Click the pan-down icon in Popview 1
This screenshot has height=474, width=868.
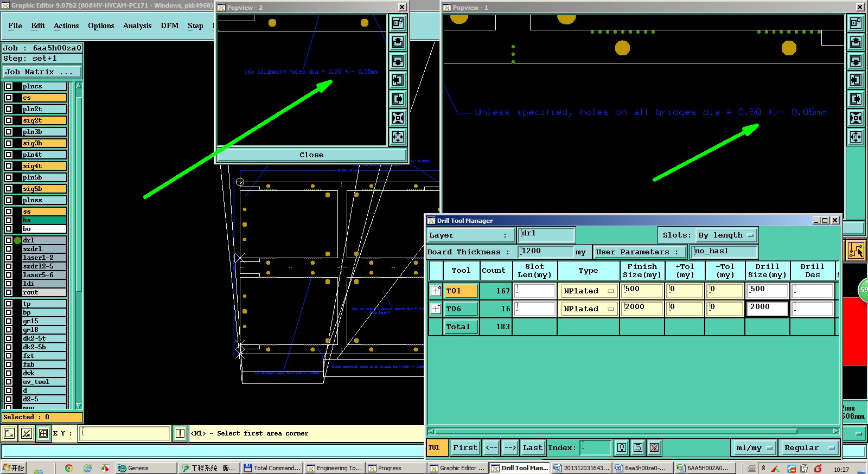(x=856, y=61)
